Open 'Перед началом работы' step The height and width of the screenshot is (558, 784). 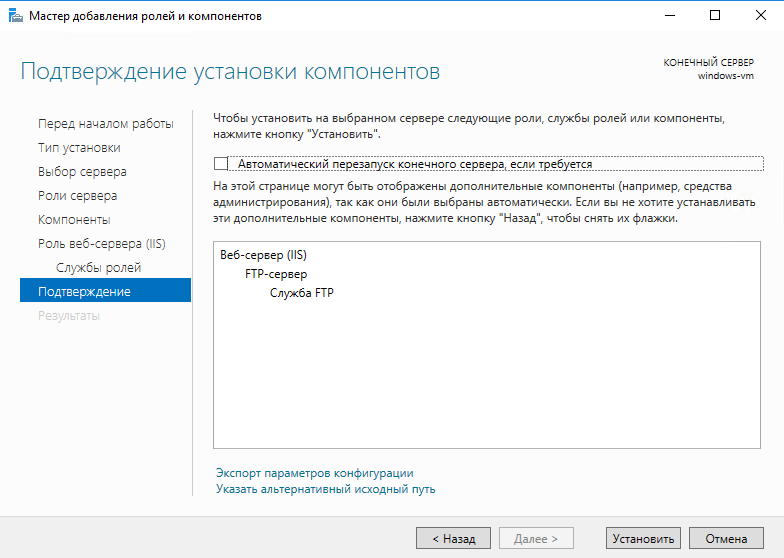[106, 124]
